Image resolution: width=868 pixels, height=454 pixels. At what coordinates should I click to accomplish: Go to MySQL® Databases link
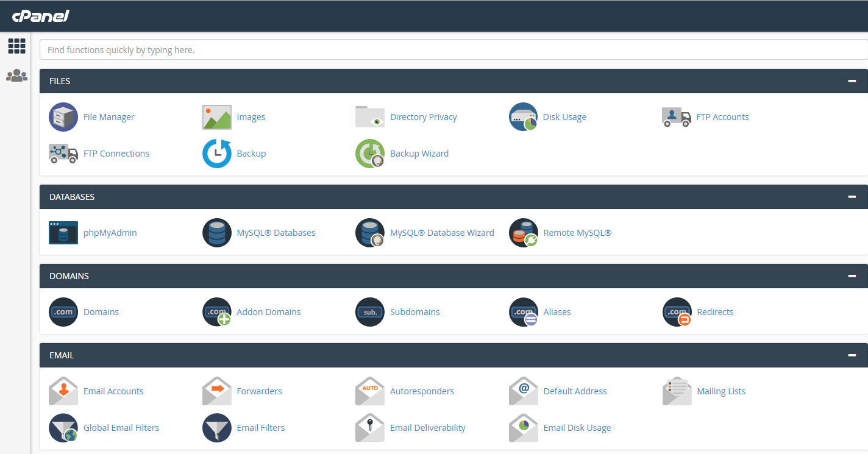click(x=276, y=233)
